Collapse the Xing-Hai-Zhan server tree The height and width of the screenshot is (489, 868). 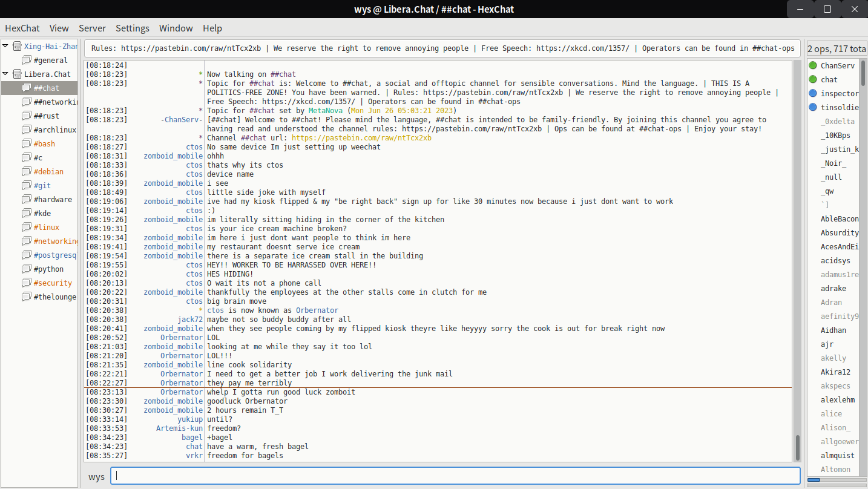coord(5,46)
